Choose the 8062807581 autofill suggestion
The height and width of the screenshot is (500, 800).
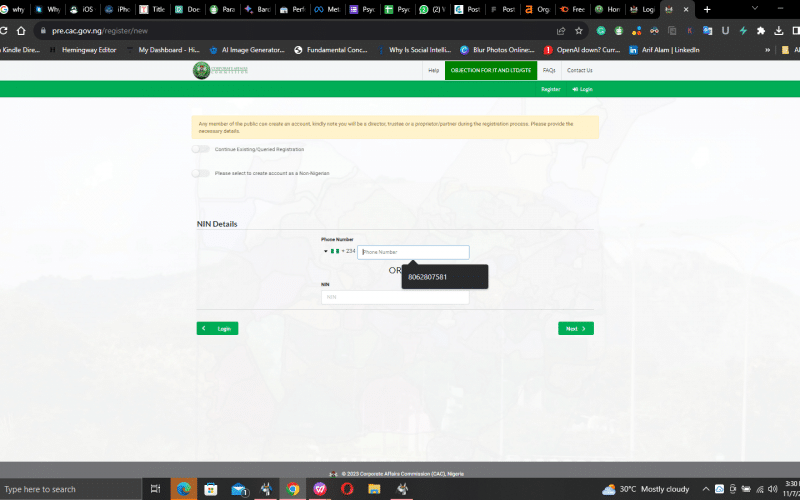pos(428,277)
